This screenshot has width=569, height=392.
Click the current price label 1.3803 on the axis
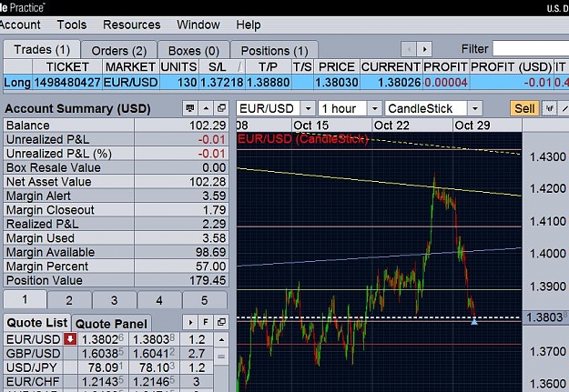[x=545, y=317]
